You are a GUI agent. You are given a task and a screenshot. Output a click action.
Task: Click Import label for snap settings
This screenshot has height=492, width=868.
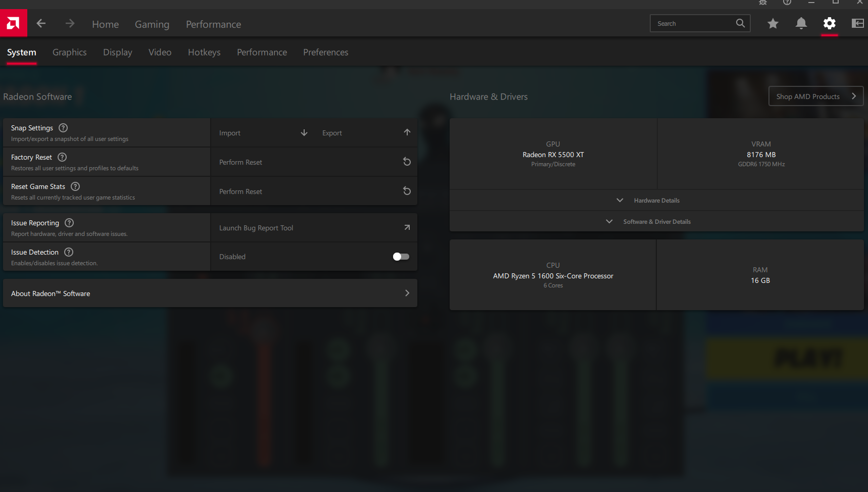[230, 133]
